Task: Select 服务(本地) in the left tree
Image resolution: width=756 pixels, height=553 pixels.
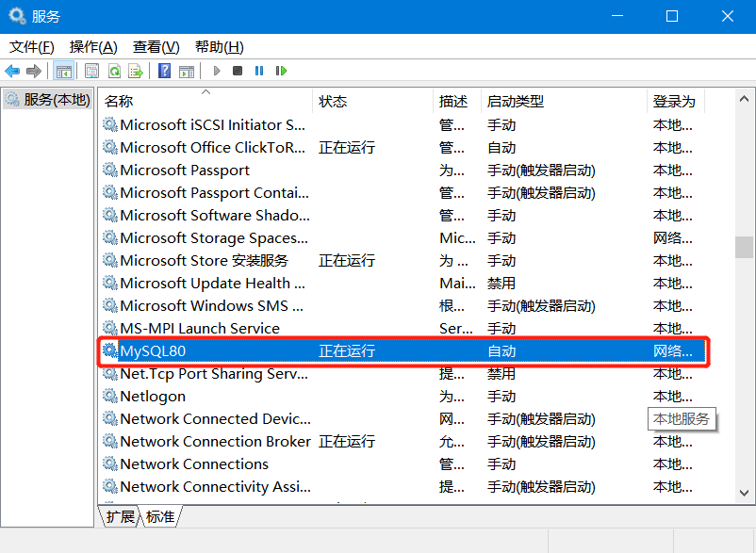Action: click(x=47, y=100)
